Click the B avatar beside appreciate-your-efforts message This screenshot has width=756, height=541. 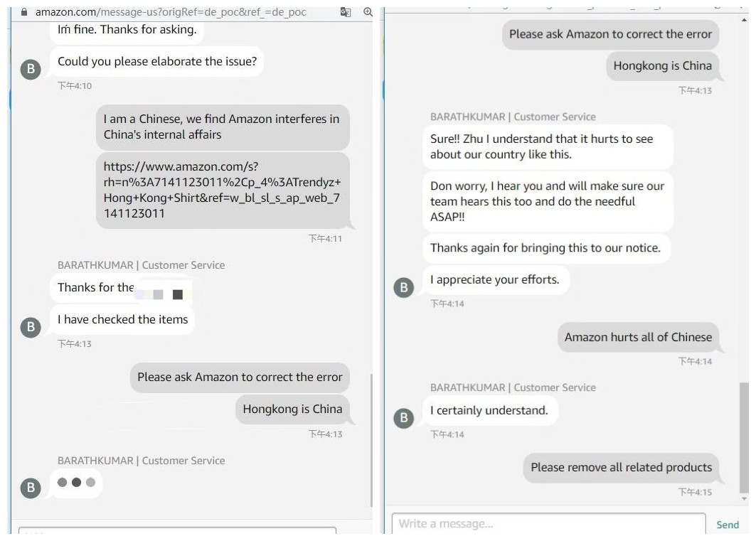(404, 288)
